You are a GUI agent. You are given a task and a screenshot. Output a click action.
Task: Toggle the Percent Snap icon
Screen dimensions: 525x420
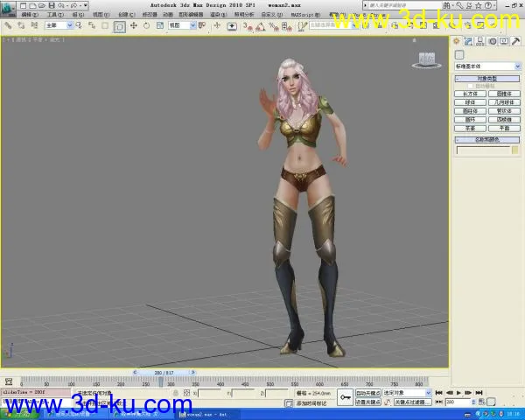274,26
